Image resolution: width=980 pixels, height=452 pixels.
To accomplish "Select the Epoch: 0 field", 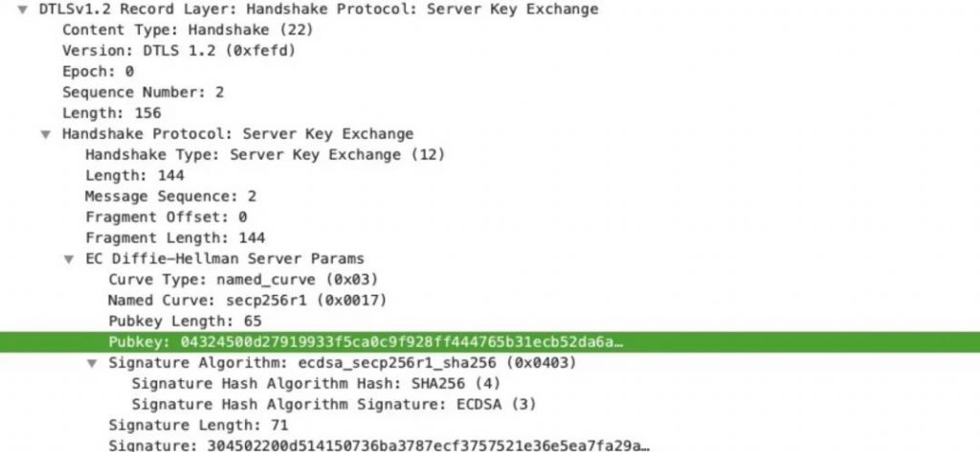I will (98, 71).
